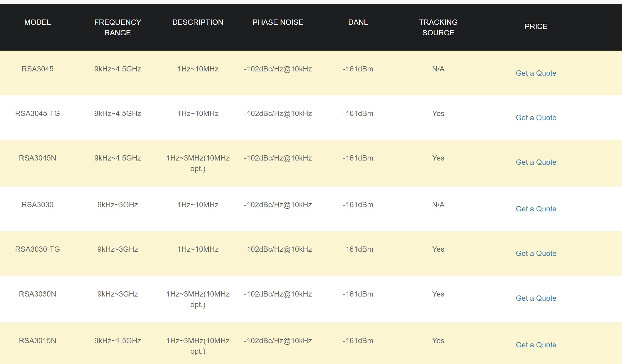The height and width of the screenshot is (364, 622).
Task: Select the PHASE NOISE column header
Action: pos(278,22)
